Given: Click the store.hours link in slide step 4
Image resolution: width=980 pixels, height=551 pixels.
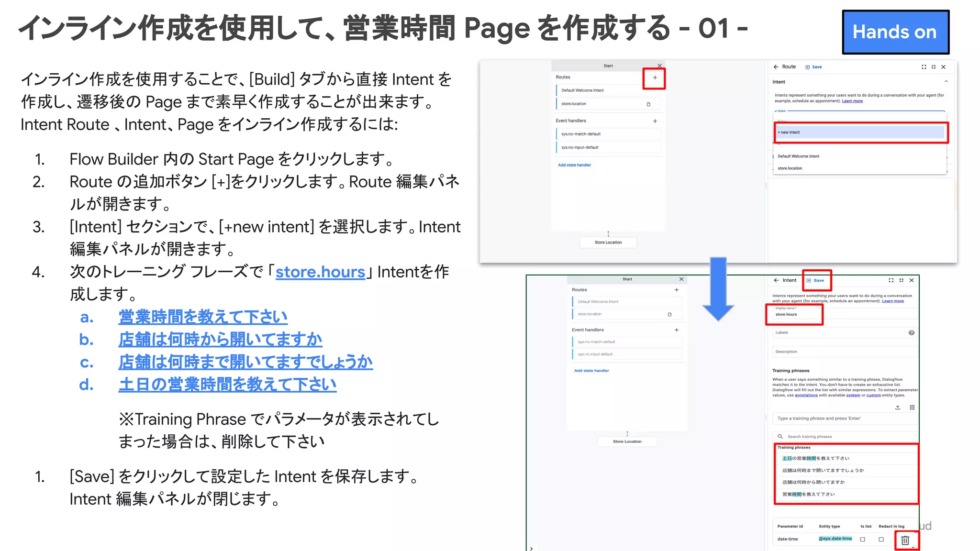Looking at the screenshot, I should coord(320,272).
